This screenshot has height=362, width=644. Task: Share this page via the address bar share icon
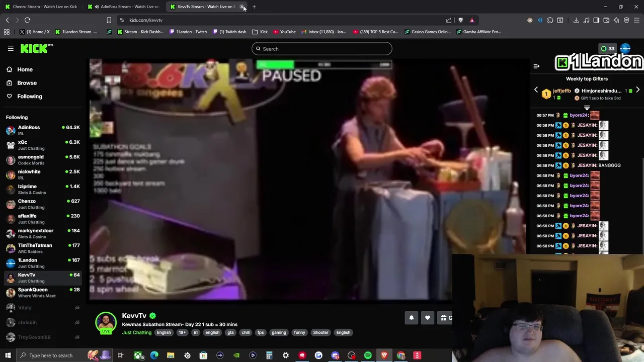[x=449, y=20]
